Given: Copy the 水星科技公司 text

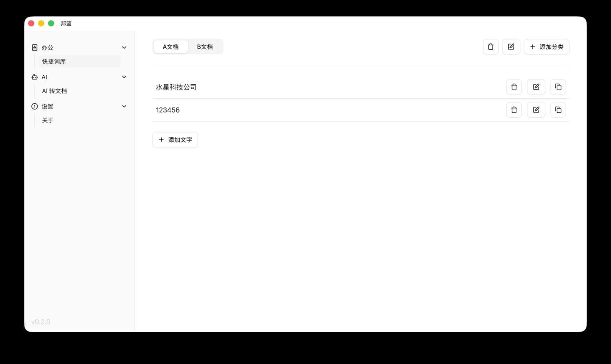Looking at the screenshot, I should 558,87.
